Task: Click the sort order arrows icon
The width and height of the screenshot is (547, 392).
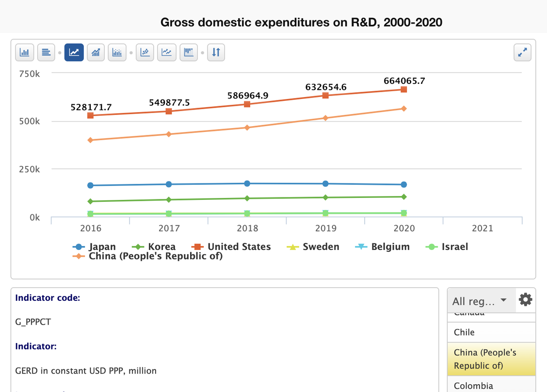Action: (x=216, y=52)
